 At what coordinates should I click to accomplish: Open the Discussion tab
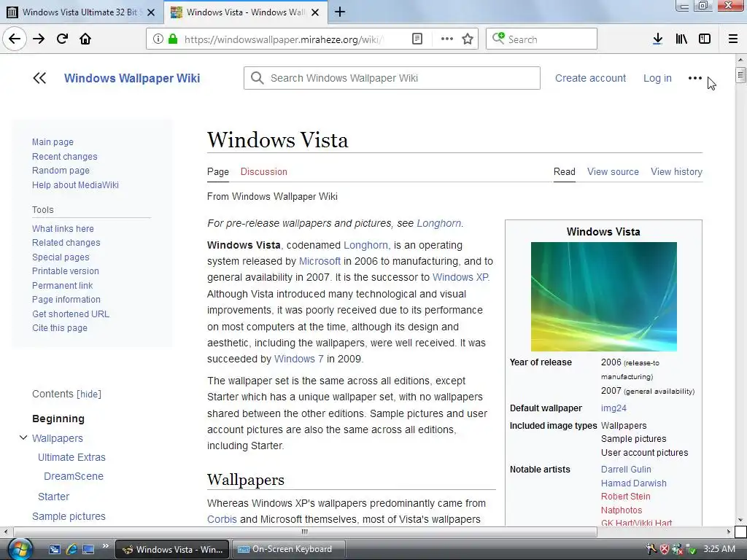263,171
